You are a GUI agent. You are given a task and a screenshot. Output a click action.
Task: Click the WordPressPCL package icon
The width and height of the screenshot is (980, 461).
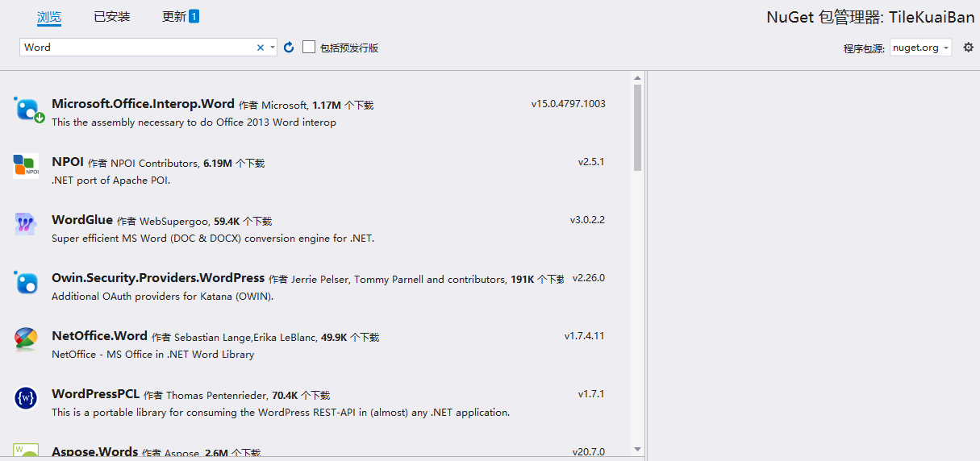26,398
